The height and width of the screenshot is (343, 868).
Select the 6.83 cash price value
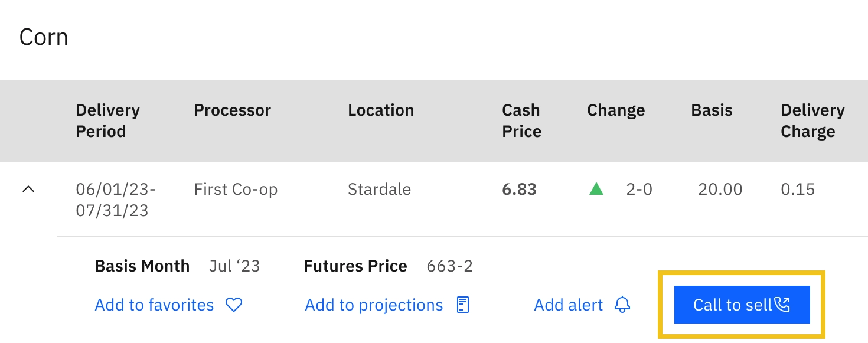(x=519, y=190)
